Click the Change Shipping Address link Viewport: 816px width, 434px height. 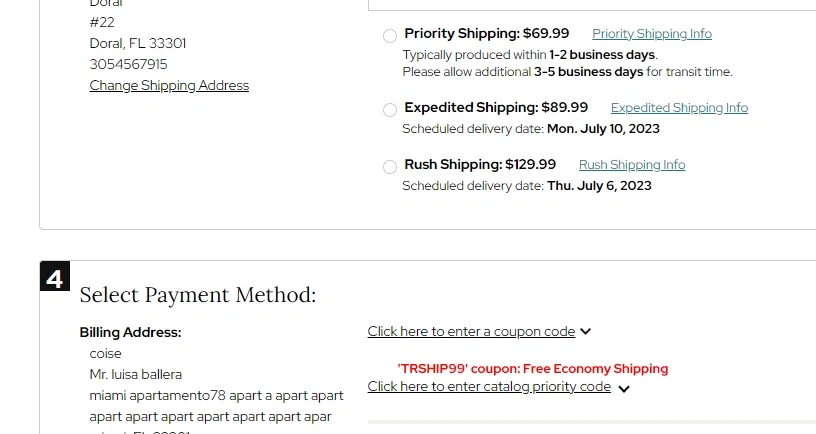[x=169, y=86]
